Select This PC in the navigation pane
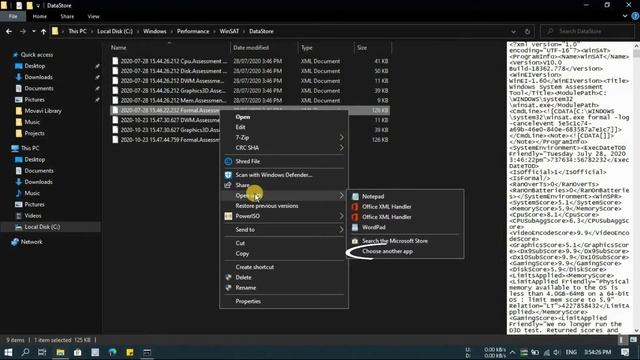The height and width of the screenshot is (360, 640). point(30,148)
